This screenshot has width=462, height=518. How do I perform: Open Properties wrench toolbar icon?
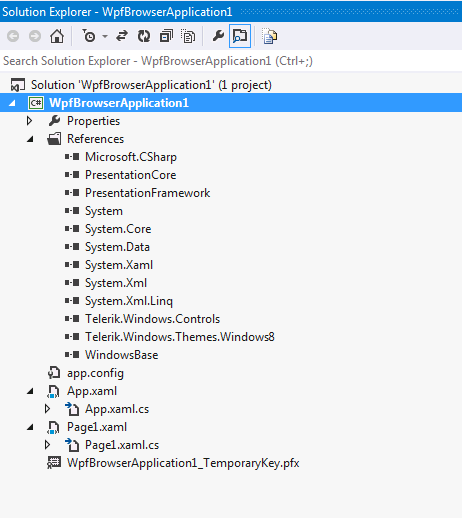click(x=218, y=36)
